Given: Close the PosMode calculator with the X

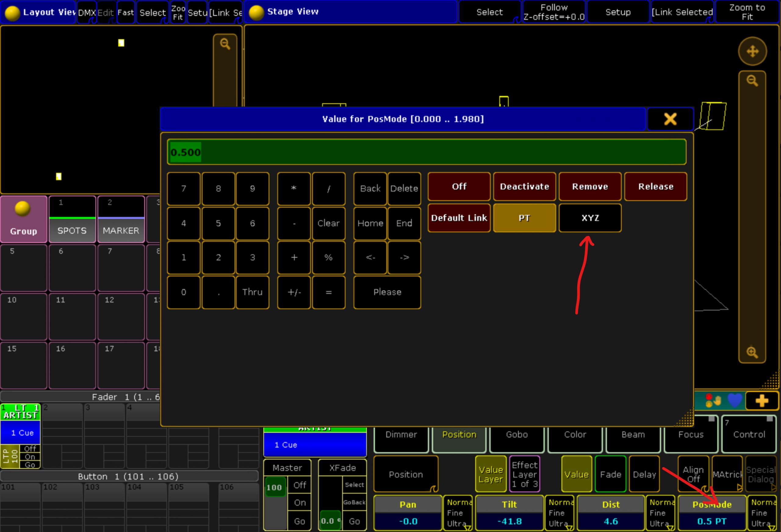Looking at the screenshot, I should (x=670, y=119).
